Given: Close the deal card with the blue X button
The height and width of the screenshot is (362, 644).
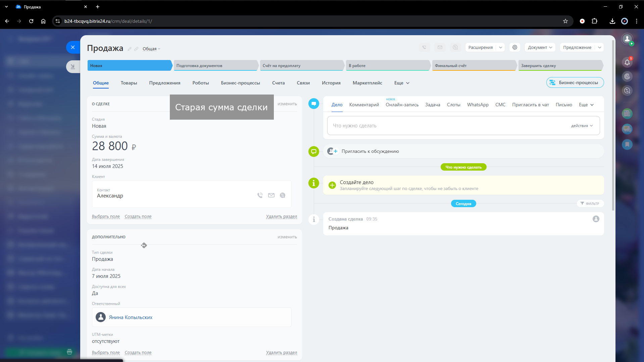Looking at the screenshot, I should [x=73, y=47].
